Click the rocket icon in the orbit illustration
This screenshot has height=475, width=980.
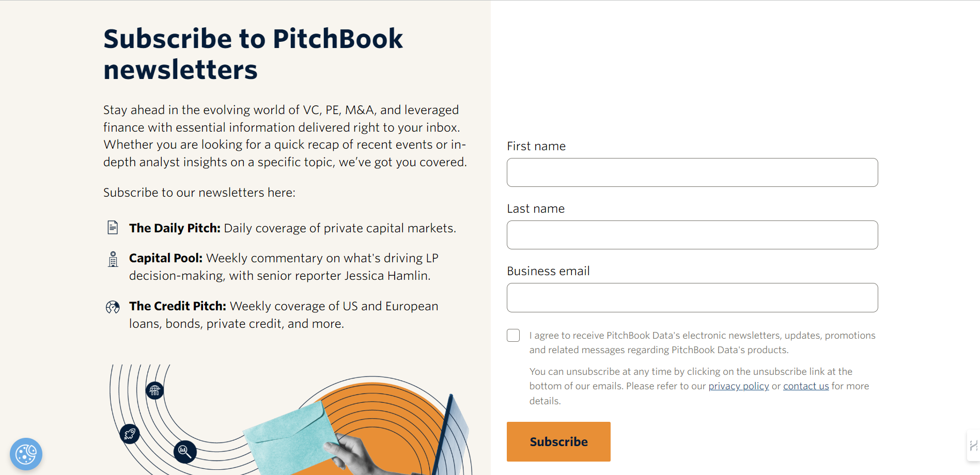tap(129, 434)
